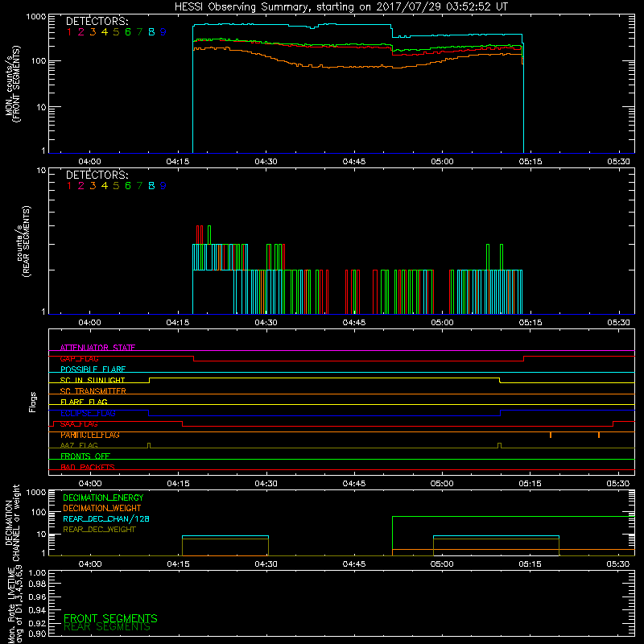This screenshot has width=644, height=644.
Task: Click the SC_IN_SUNLIGHT flag label
Action: tap(93, 380)
